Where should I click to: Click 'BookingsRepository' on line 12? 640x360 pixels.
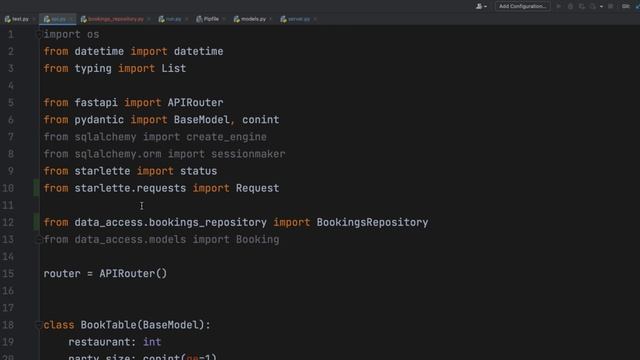coord(373,222)
